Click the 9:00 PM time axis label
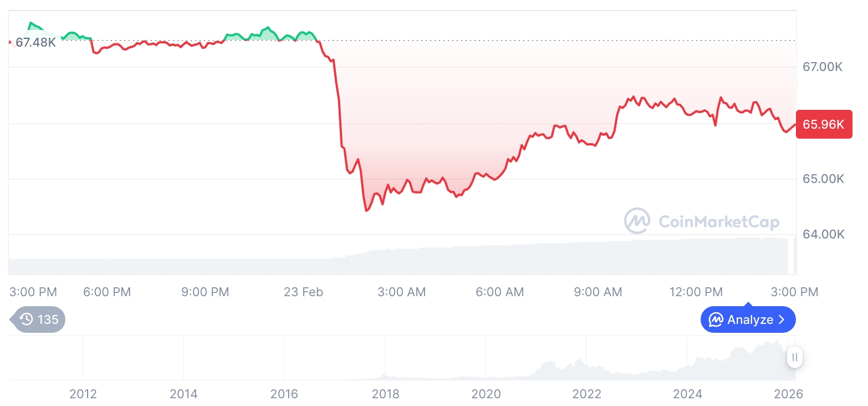This screenshot has height=406, width=868. point(205,292)
